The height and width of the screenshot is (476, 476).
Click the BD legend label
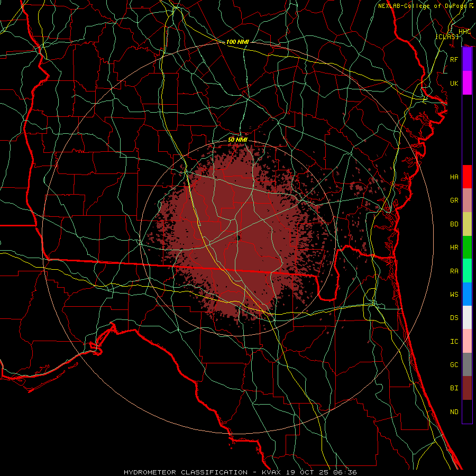pos(454,224)
